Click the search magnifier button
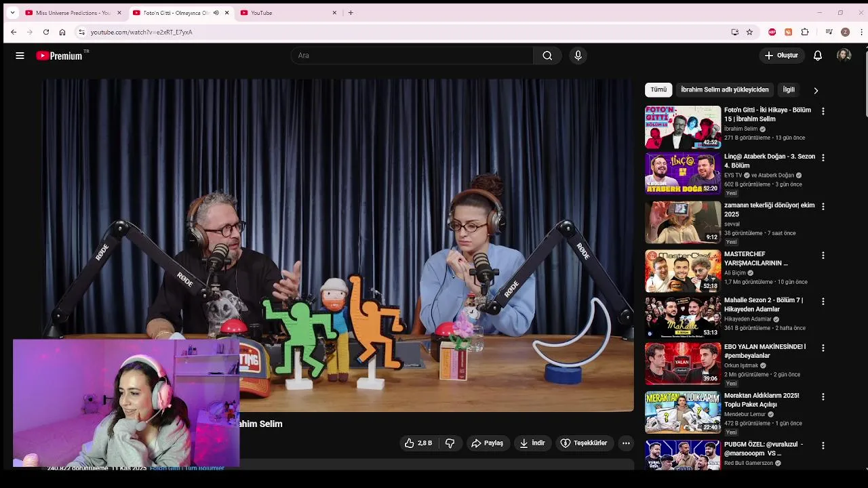 (547, 56)
